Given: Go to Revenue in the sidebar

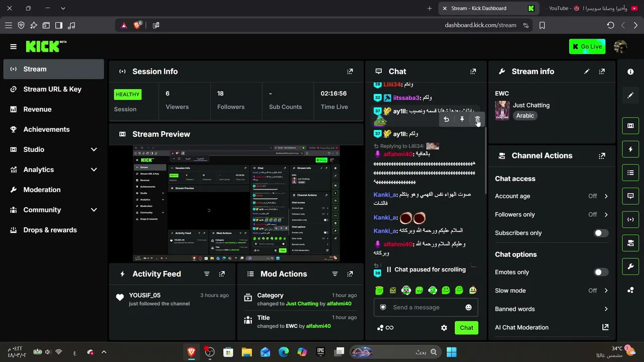Looking at the screenshot, I should pos(53,110).
